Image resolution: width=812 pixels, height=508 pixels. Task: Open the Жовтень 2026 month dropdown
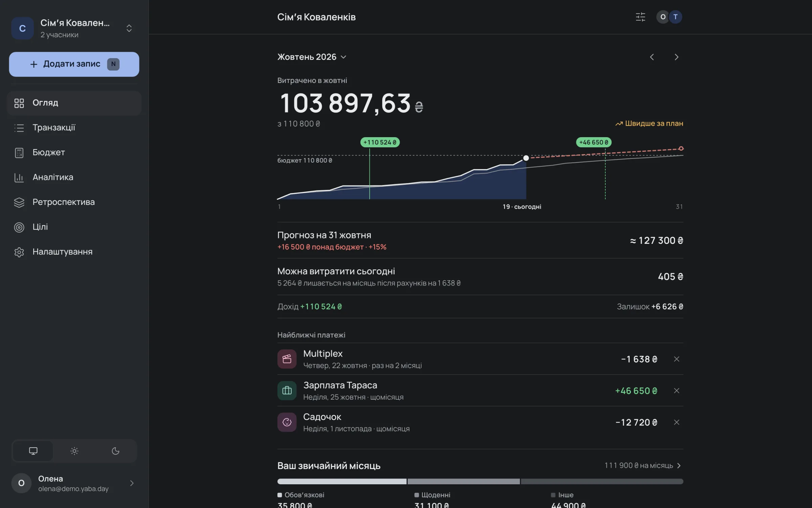tap(312, 57)
